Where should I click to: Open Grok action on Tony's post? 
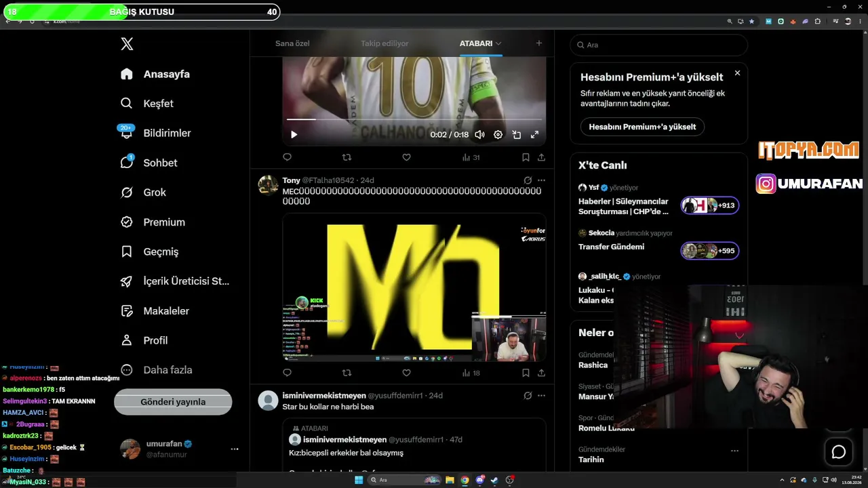(x=528, y=180)
